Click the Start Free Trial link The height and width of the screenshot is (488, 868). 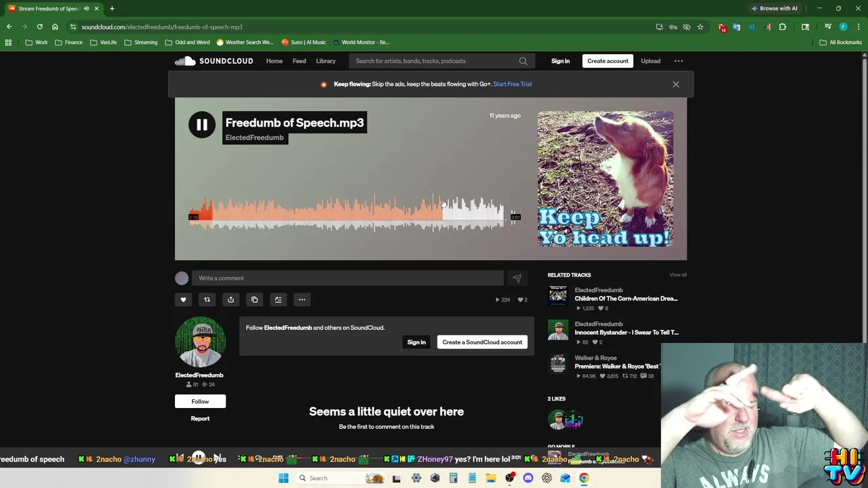click(512, 84)
